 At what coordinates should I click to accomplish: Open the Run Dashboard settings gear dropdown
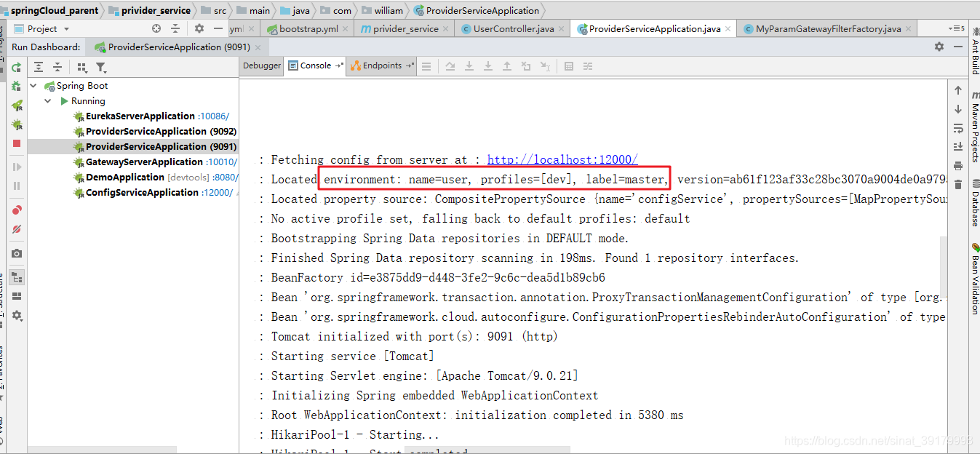pos(17,316)
